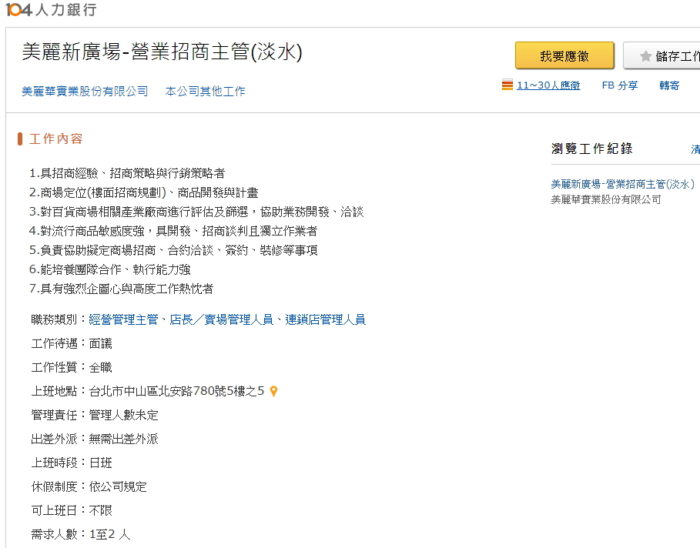The width and height of the screenshot is (700, 548).
Task: Click the map pin icon beside the address
Action: [274, 391]
